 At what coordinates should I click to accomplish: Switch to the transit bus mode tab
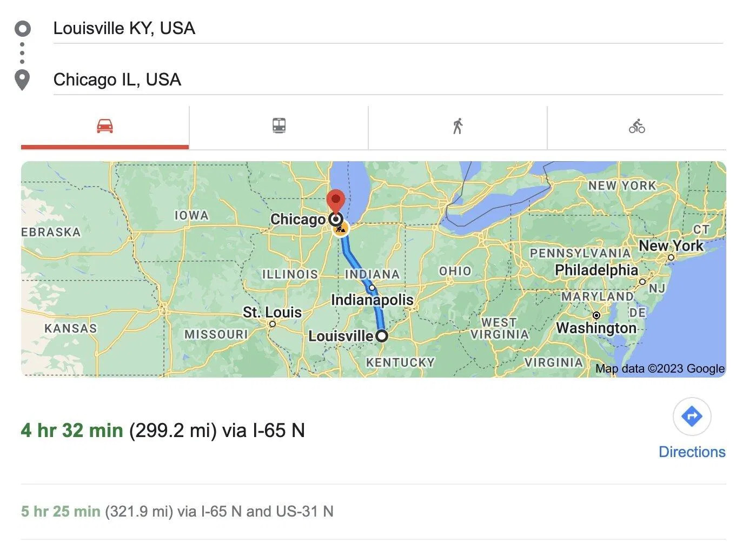coord(278,127)
